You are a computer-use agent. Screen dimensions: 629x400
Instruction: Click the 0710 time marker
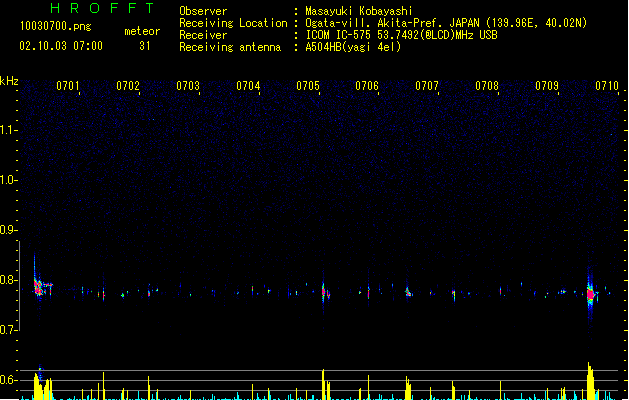click(607, 86)
